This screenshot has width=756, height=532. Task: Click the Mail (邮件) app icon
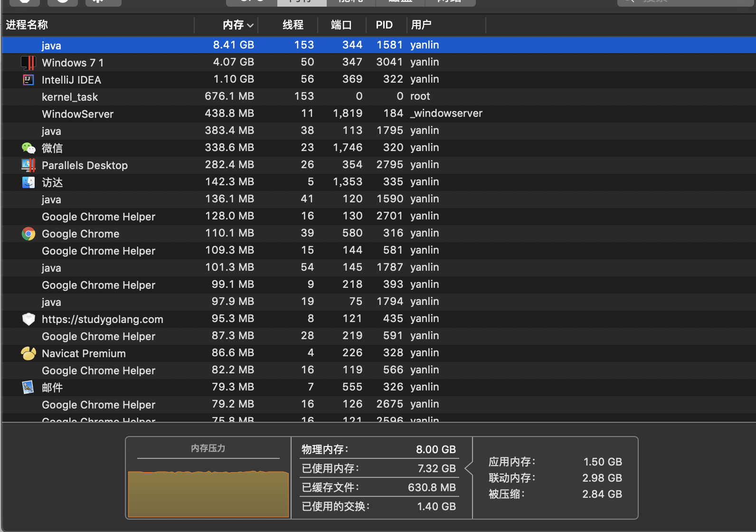click(28, 388)
